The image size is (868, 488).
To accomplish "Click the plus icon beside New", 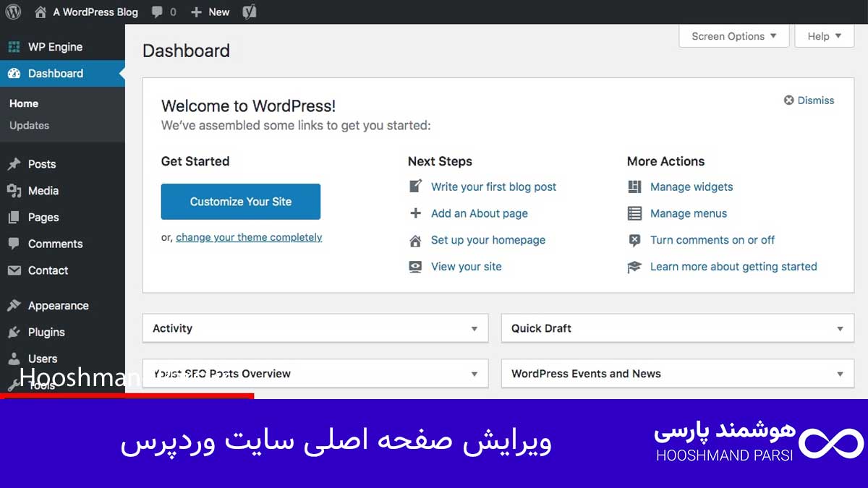I will tap(196, 12).
